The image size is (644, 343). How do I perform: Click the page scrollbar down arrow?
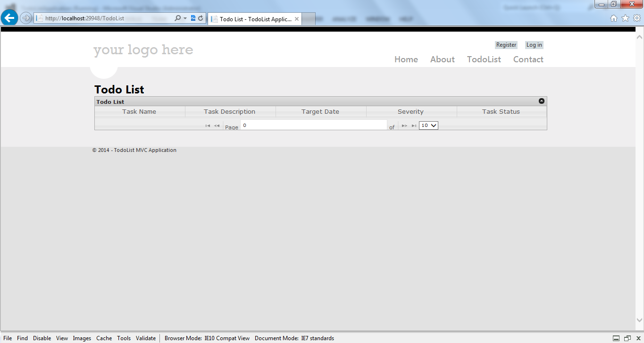pos(640,320)
